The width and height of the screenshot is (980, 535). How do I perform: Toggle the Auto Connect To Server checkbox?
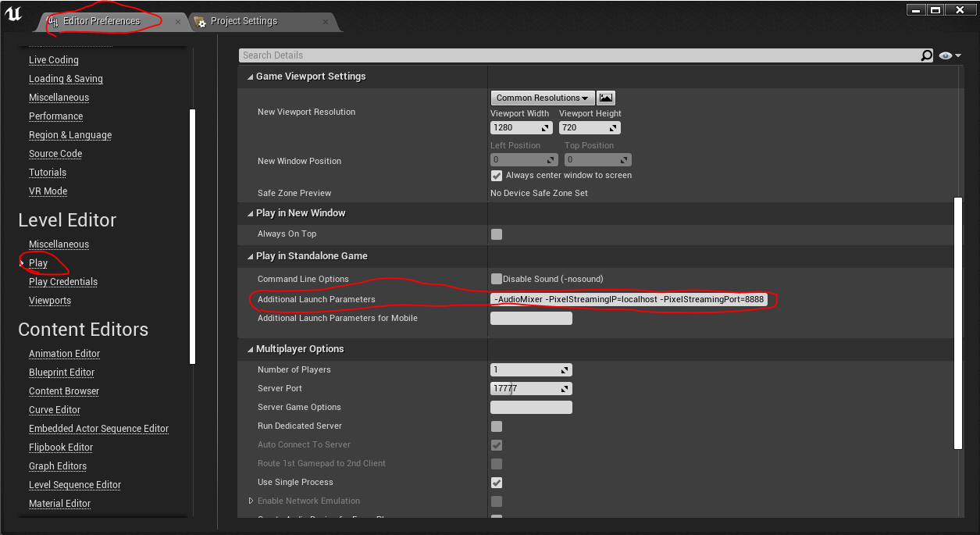click(x=497, y=445)
